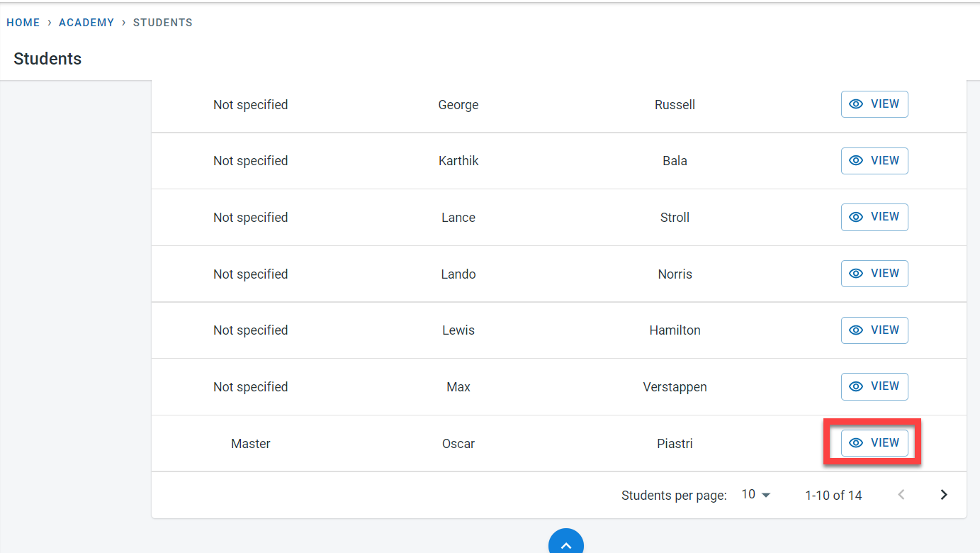The height and width of the screenshot is (553, 980).
Task: Click the eye icon for Max Verstappen
Action: click(x=856, y=386)
